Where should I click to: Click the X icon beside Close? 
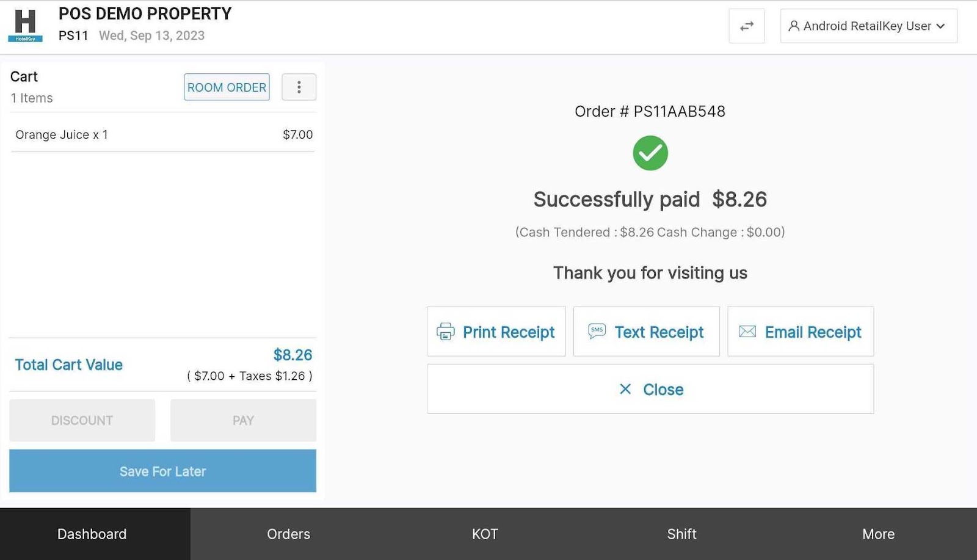625,389
